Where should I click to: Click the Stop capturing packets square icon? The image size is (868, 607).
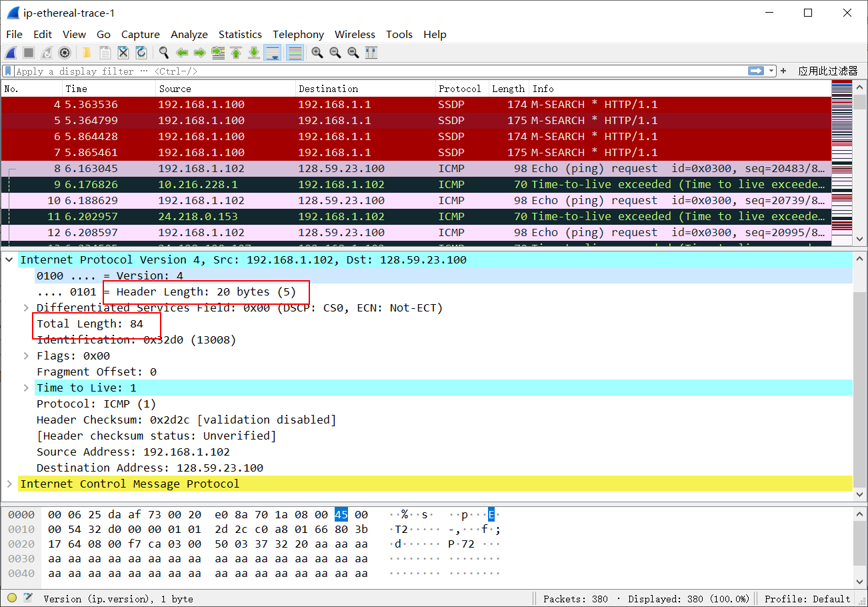(29, 53)
